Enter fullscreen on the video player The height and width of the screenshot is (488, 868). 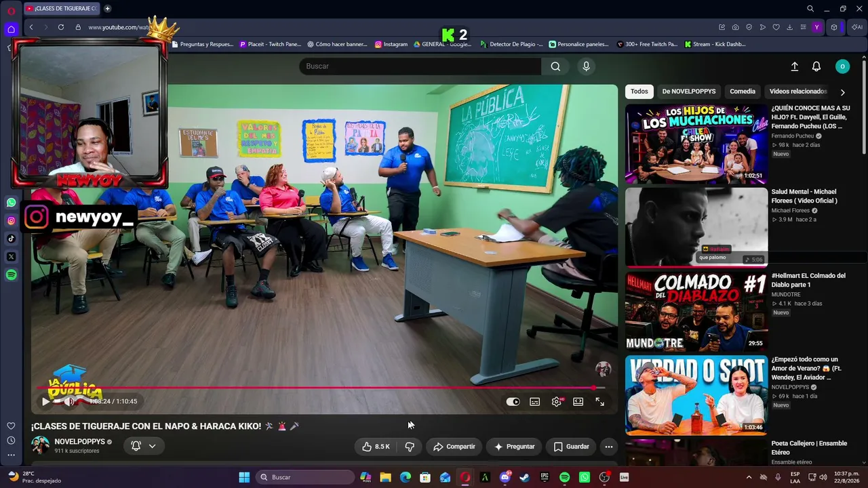[x=600, y=402]
